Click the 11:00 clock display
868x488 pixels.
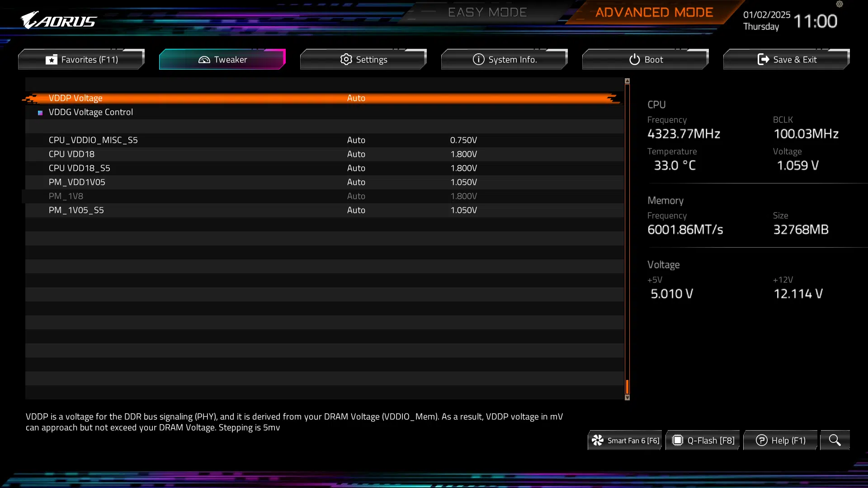click(815, 21)
